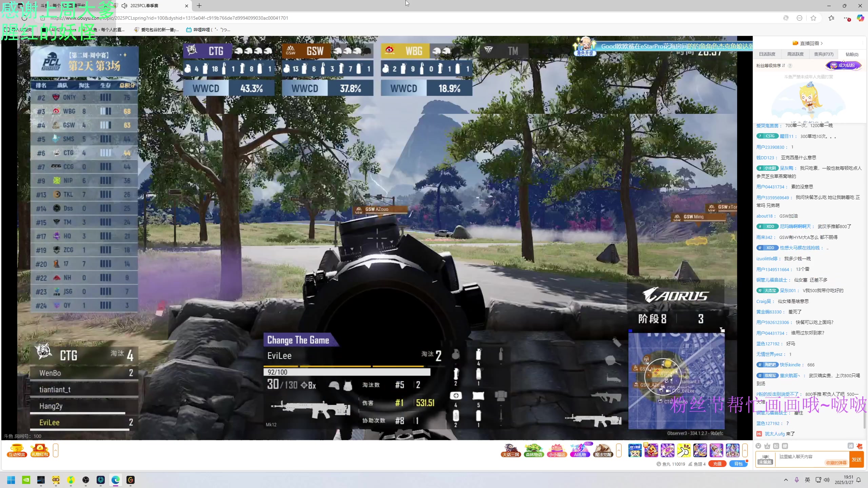Expand the gift shelf arrow
868x488 pixels.
(745, 450)
